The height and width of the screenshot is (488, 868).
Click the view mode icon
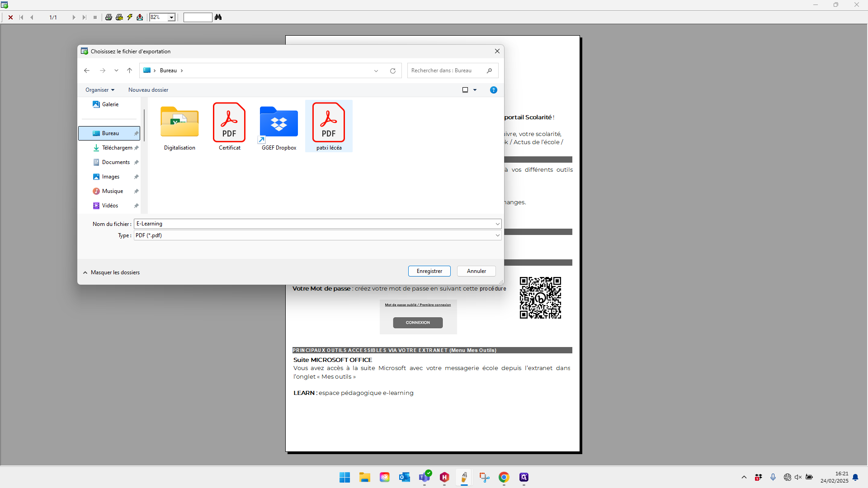(465, 90)
